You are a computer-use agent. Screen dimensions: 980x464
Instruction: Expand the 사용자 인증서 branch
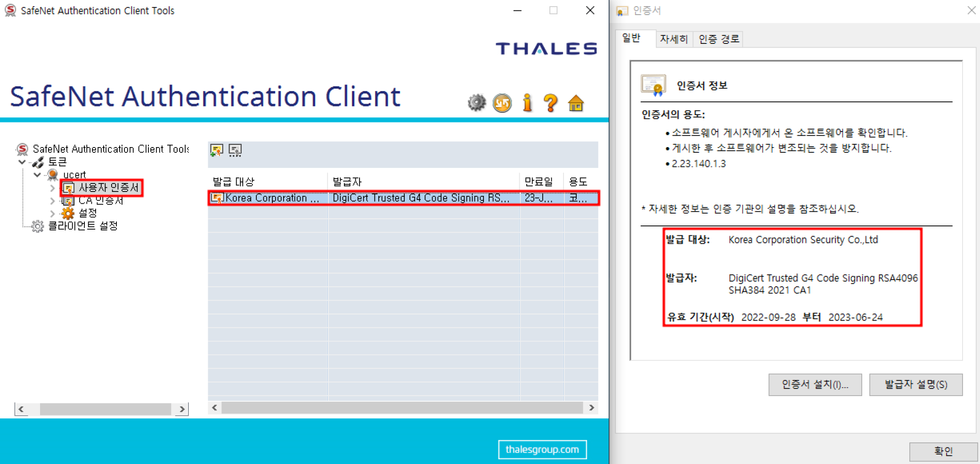[x=52, y=188]
